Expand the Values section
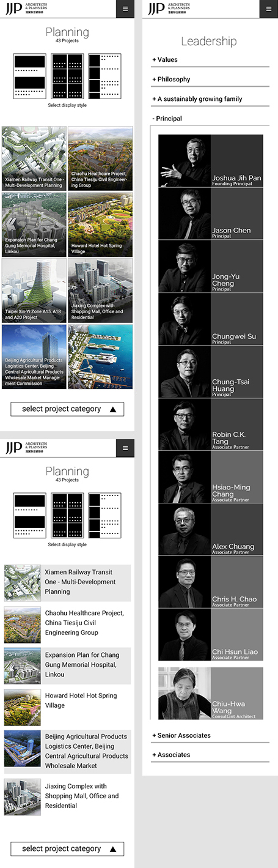 coord(210,60)
